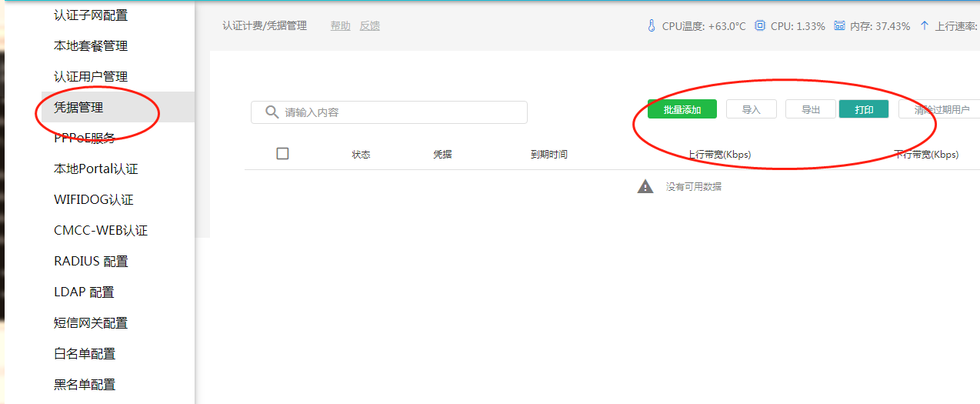Click the CPU chip icon

coord(760,25)
